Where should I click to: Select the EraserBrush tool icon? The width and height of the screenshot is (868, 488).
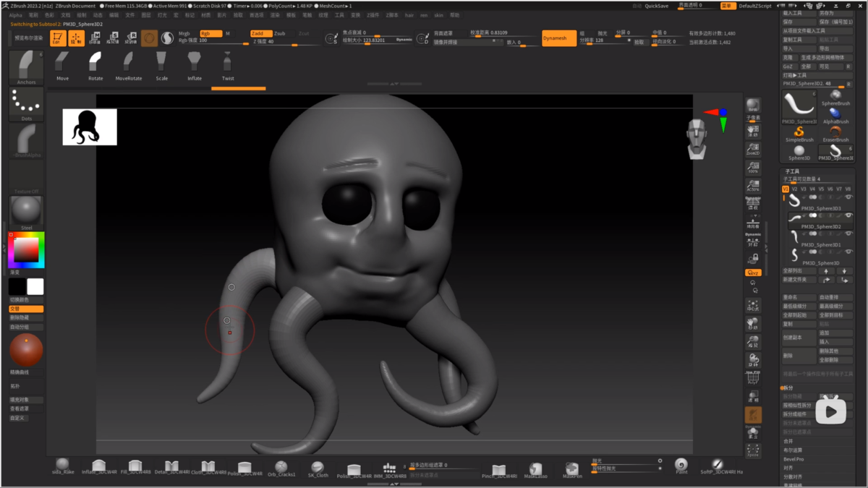(x=835, y=133)
